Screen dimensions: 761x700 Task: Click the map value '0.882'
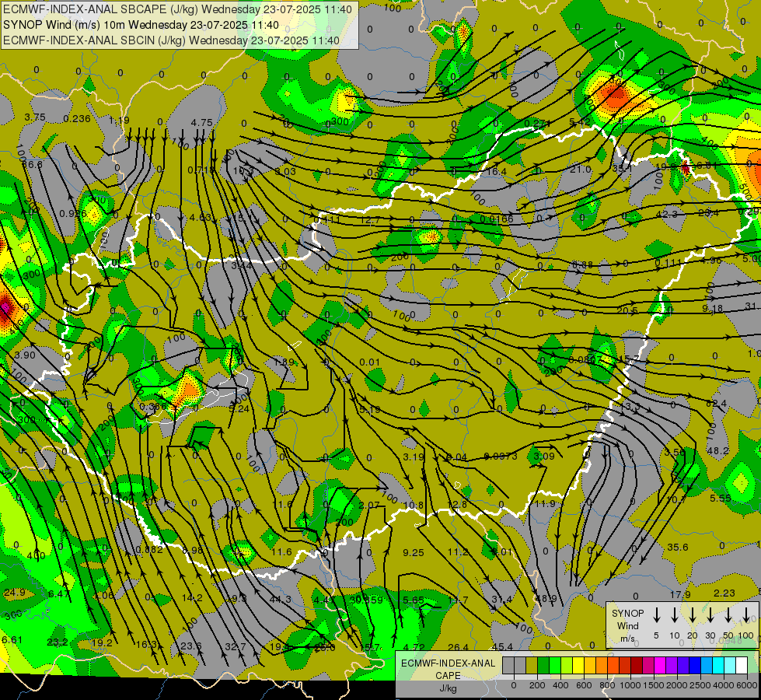(149, 549)
